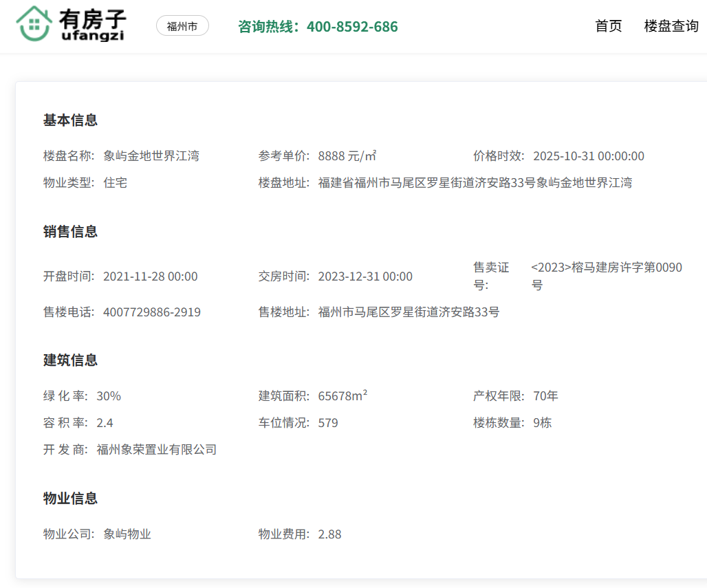The width and height of the screenshot is (707, 588).
Task: Click the 参考单价 value 8888 元/㎡
Action: (x=347, y=156)
